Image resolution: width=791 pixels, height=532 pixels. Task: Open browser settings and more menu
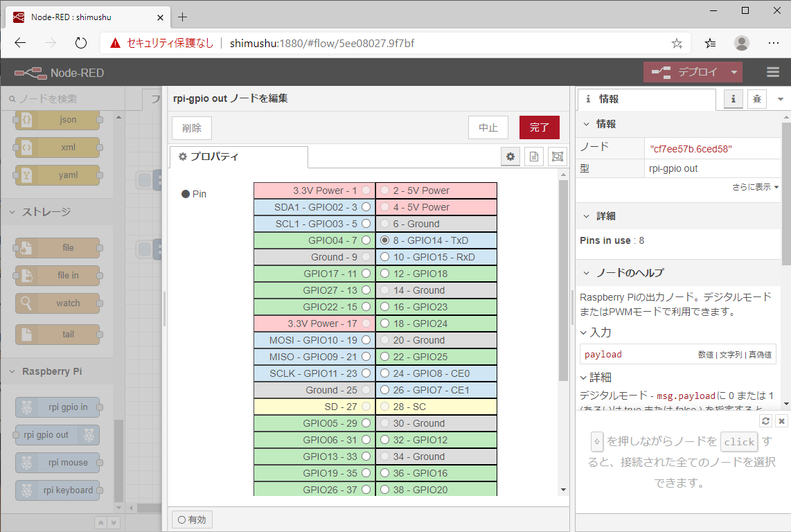pos(774,44)
